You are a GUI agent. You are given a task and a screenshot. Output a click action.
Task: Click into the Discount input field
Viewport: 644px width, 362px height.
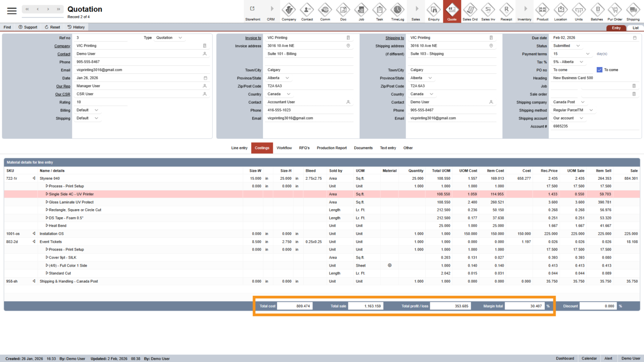point(598,306)
